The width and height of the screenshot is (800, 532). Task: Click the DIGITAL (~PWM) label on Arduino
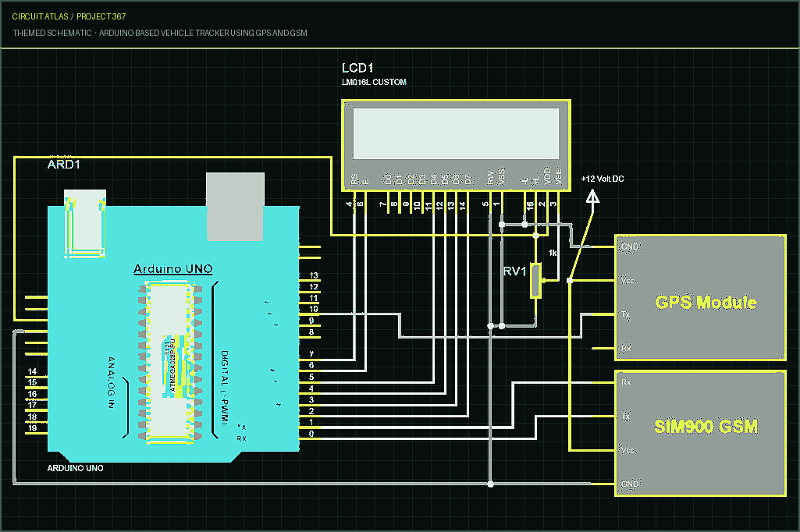(225, 387)
